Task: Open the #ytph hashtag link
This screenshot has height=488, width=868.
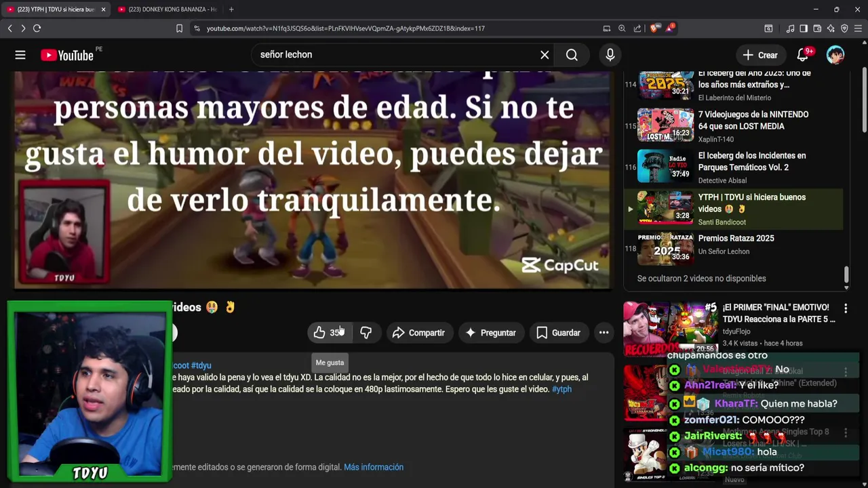Action: click(561, 389)
